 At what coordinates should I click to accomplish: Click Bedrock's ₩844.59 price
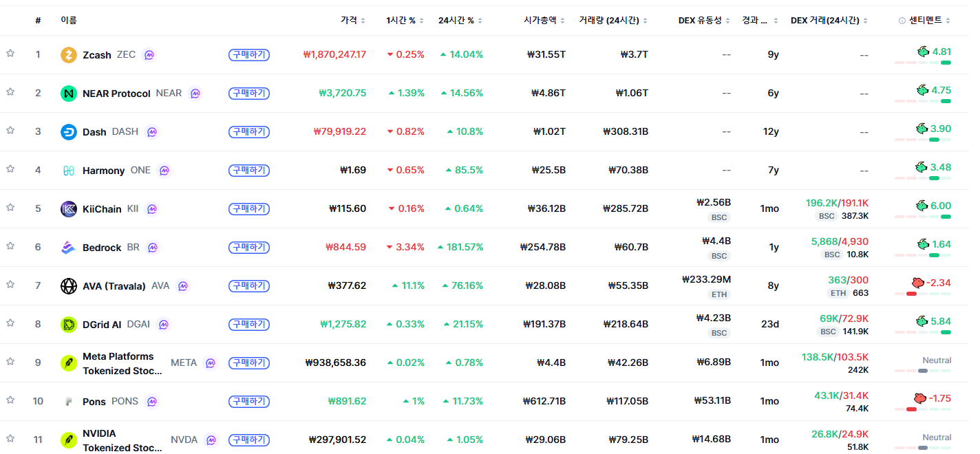(346, 247)
